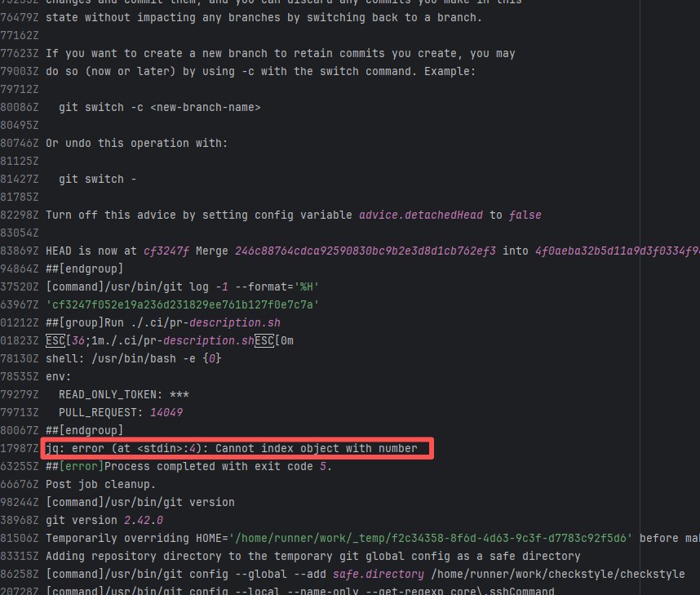The width and height of the screenshot is (700, 595).
Task: Click the 'git switch -c <new-branch-name>' example text
Action: (159, 107)
